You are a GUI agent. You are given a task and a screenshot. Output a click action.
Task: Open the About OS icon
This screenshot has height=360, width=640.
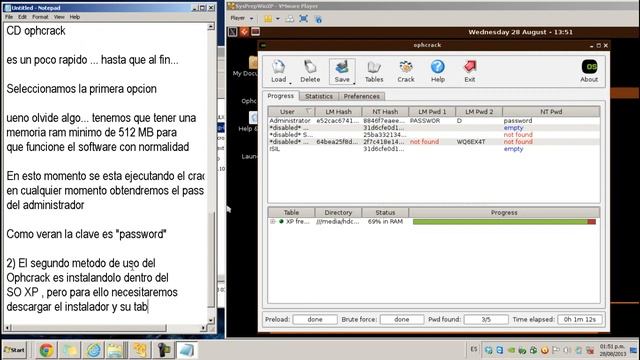(589, 71)
